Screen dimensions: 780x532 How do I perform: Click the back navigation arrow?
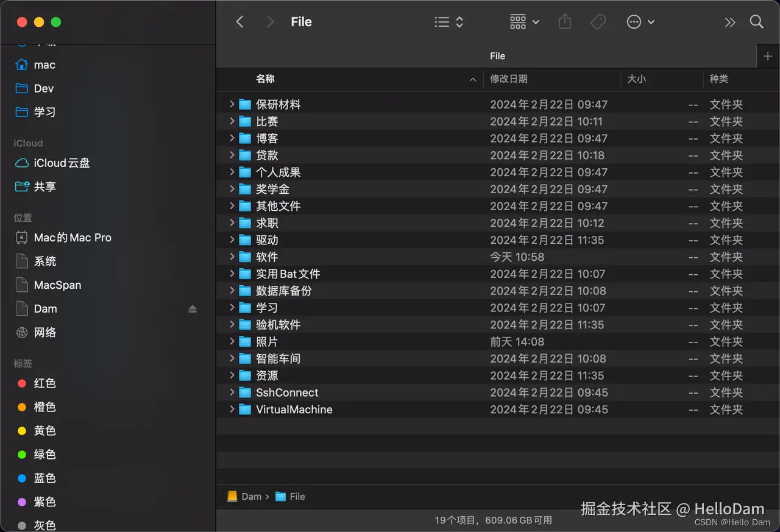pos(239,21)
